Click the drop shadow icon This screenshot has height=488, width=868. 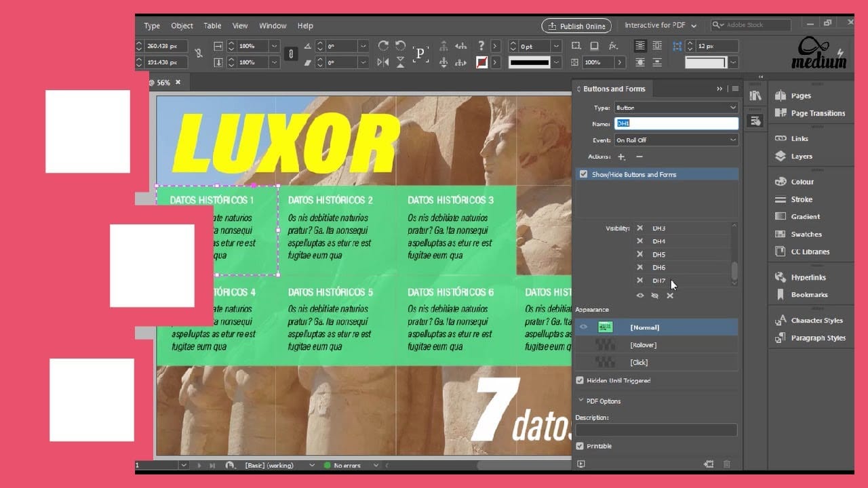click(x=594, y=45)
